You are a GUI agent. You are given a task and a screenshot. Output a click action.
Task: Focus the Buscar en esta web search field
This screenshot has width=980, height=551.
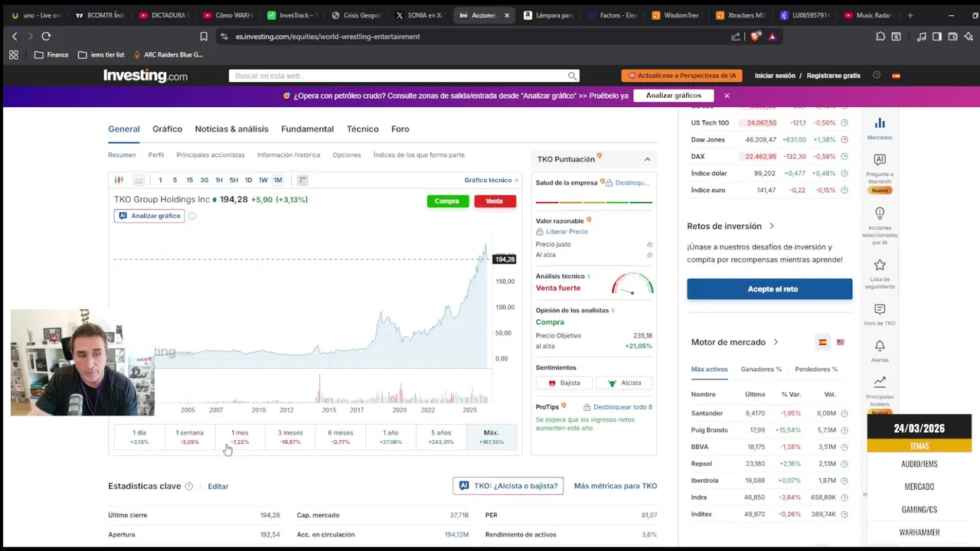click(x=398, y=76)
